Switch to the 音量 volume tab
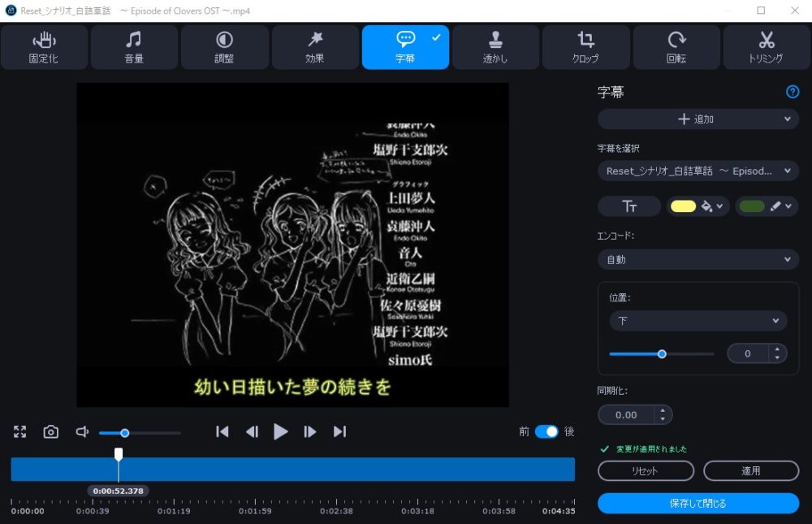The height and width of the screenshot is (524, 812). coord(134,47)
